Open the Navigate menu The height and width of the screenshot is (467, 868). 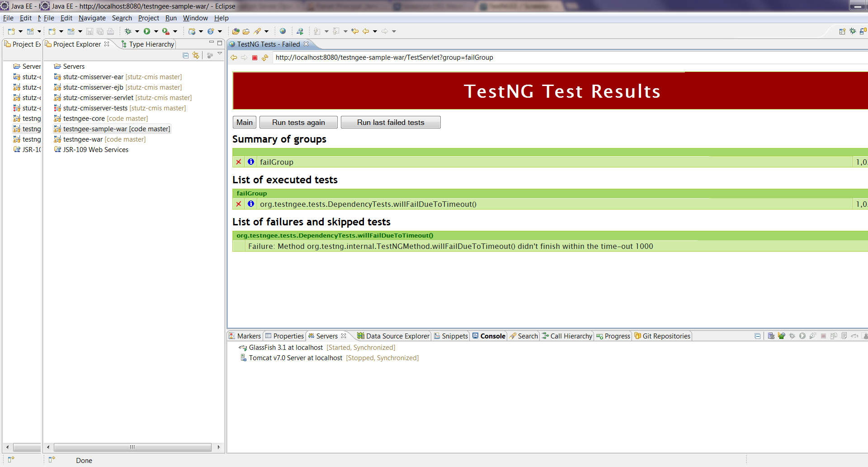coord(92,18)
